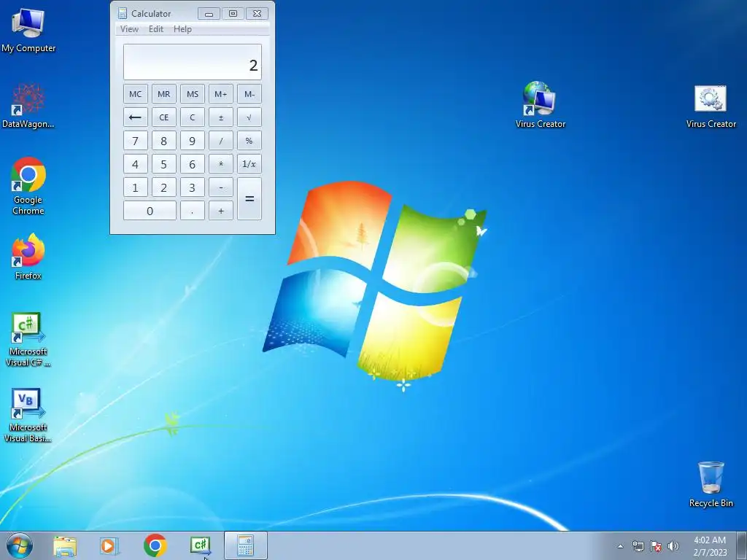The width and height of the screenshot is (747, 560).
Task: Click the CE clear entry button
Action: click(x=164, y=117)
